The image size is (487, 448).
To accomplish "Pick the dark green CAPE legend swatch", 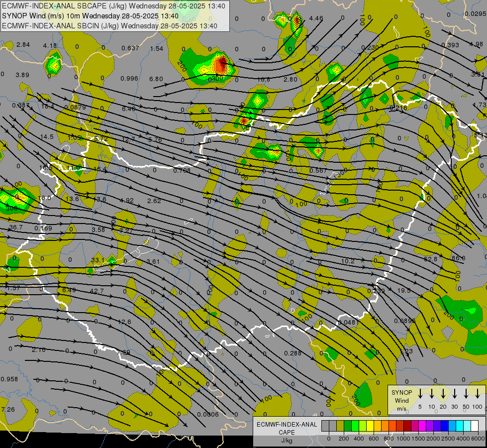I will (x=348, y=426).
